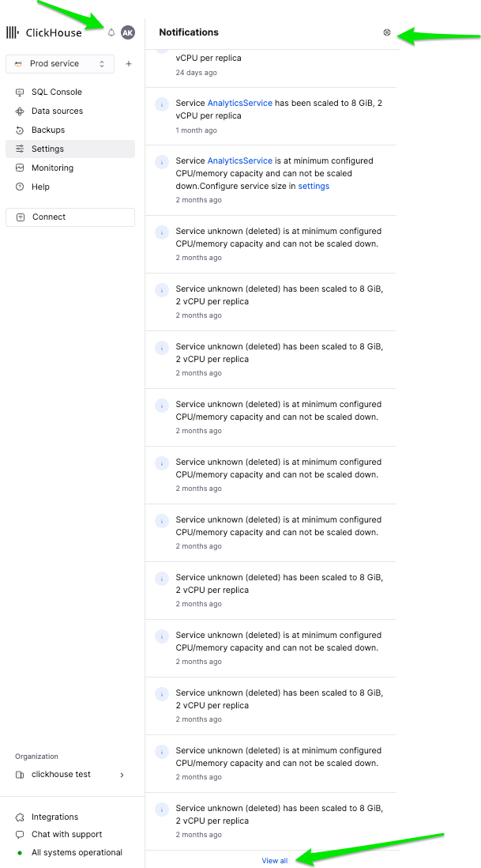Screen dimensions: 481x868
Task: Click the notifications bell icon
Action: (x=111, y=32)
